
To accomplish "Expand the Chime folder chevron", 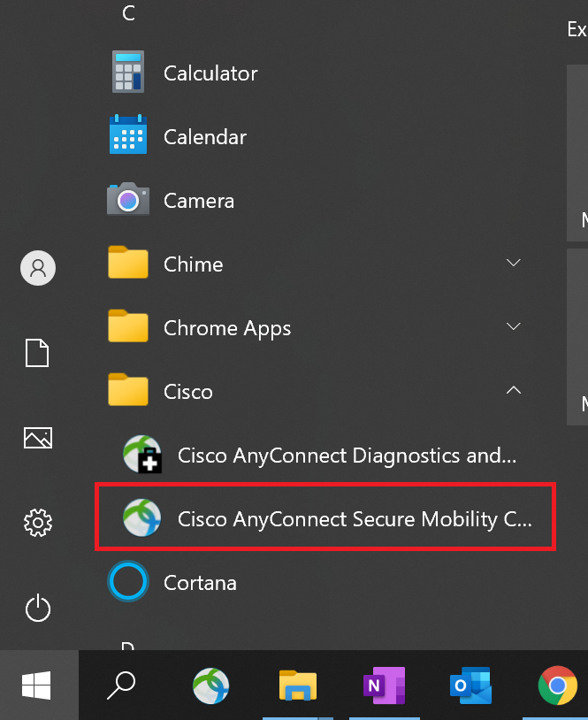I will [513, 263].
